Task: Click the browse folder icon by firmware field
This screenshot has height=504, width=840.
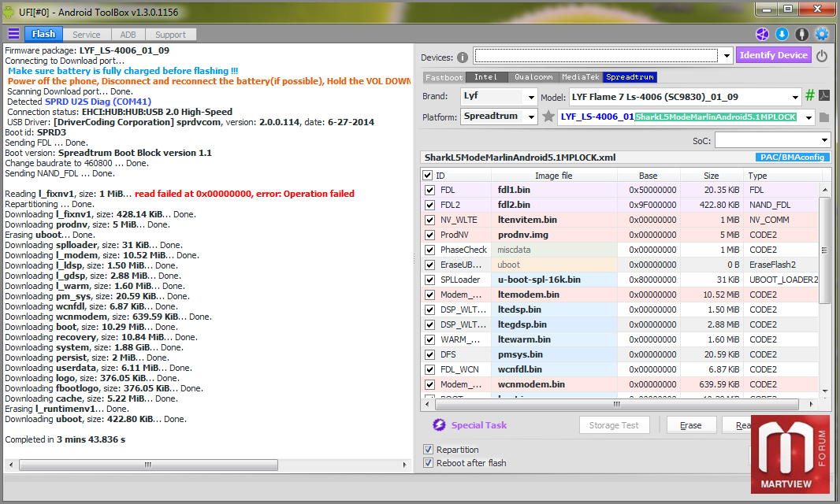Action: click(x=824, y=117)
